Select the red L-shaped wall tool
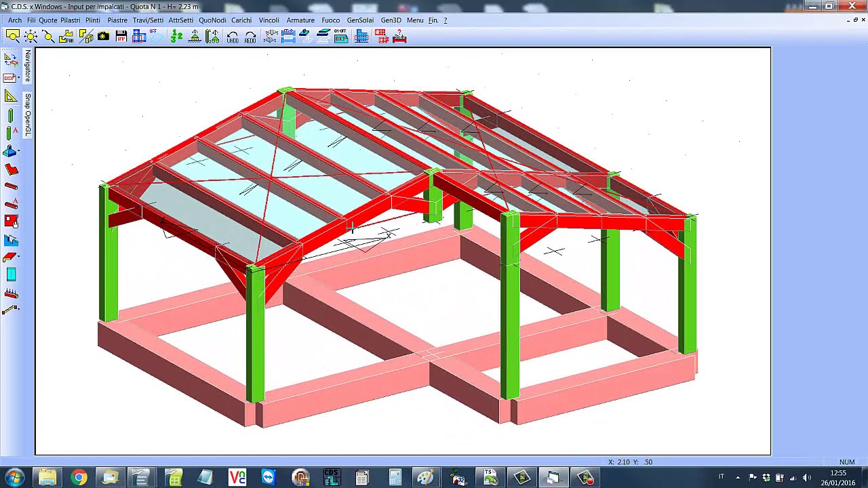This screenshot has height=488, width=868. point(11,169)
